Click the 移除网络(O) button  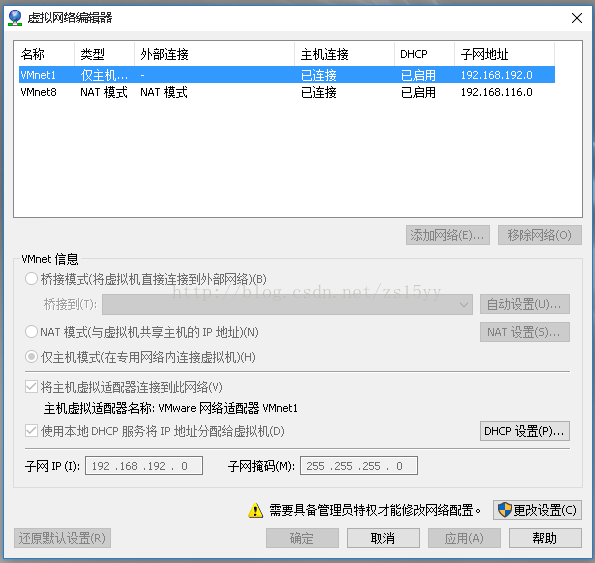tap(540, 235)
